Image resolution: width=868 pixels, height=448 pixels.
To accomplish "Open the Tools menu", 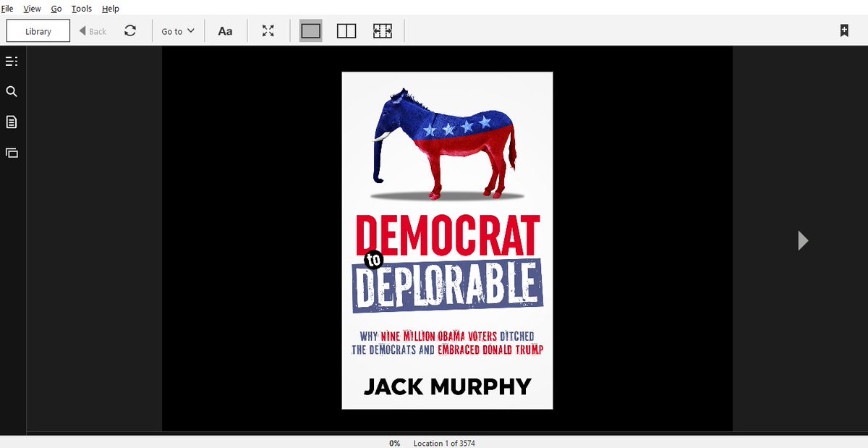I will pyautogui.click(x=82, y=9).
